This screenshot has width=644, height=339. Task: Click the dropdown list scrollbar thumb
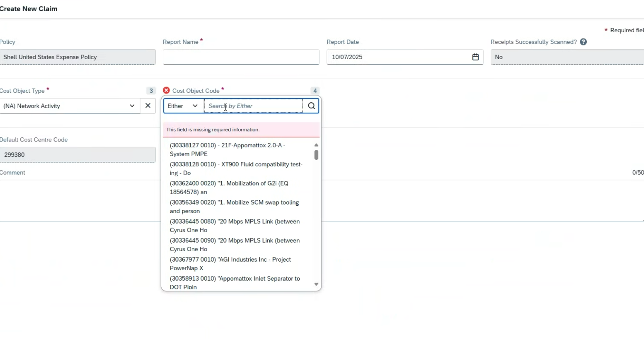316,155
